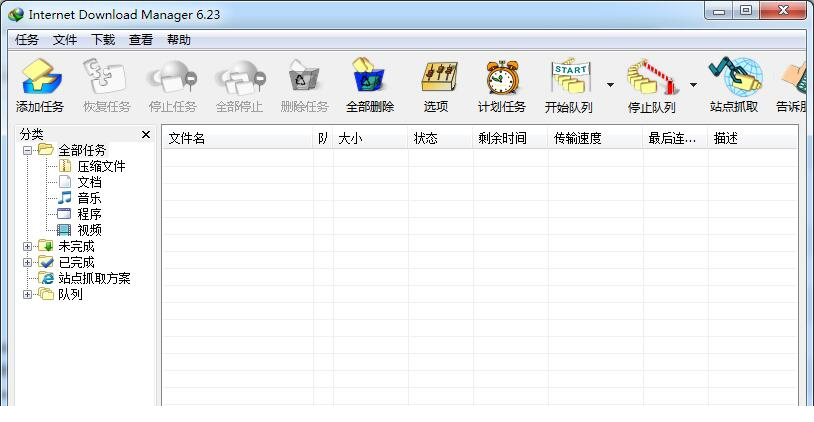The width and height of the screenshot is (814, 422).
Task: Sort by 传输速度 column header
Action: tap(596, 139)
